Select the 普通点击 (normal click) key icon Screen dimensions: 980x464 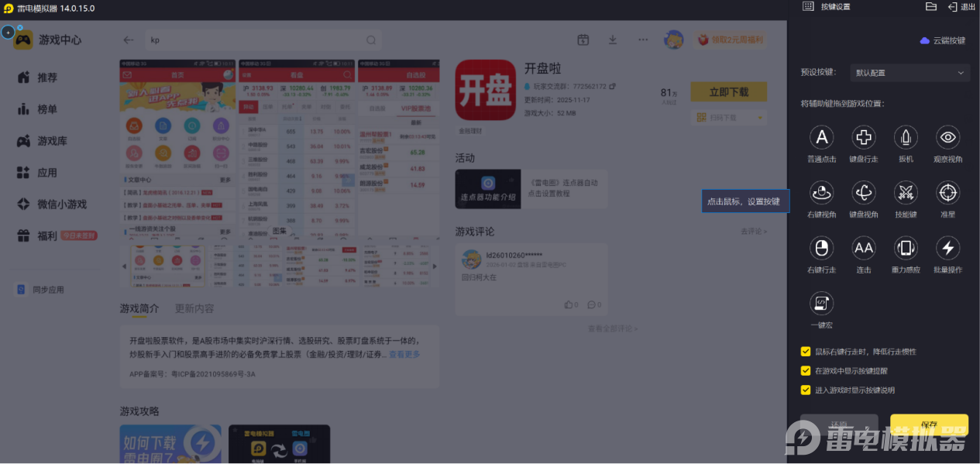821,138
